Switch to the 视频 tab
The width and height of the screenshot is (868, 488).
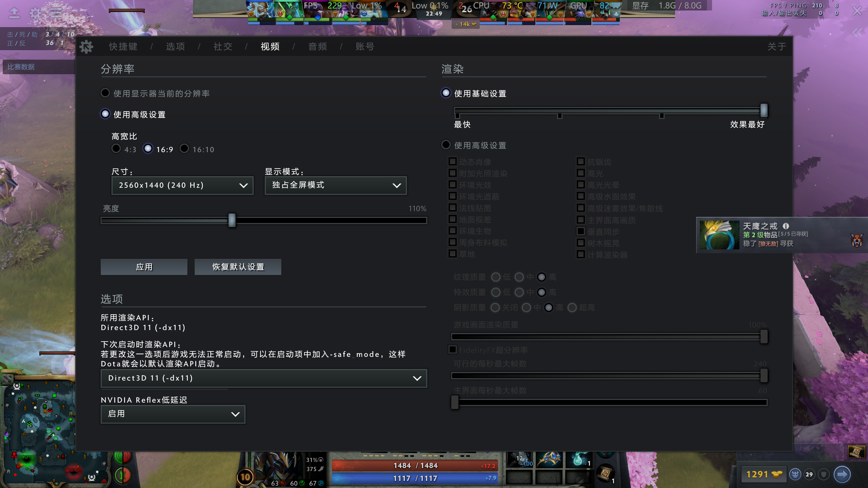[x=270, y=46]
